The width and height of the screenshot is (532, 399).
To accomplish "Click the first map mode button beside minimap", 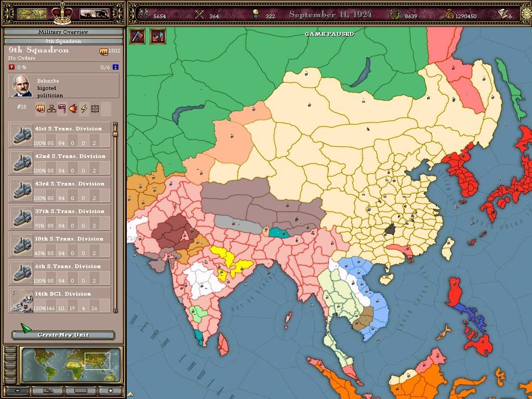I will pos(10,350).
